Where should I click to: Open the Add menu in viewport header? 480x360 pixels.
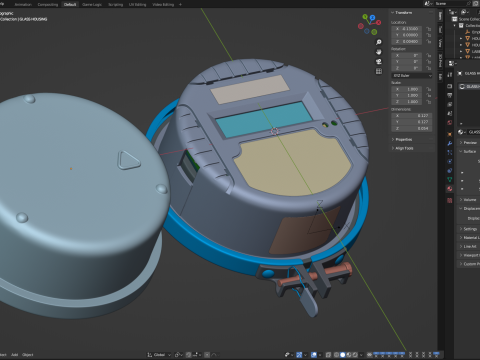14,355
